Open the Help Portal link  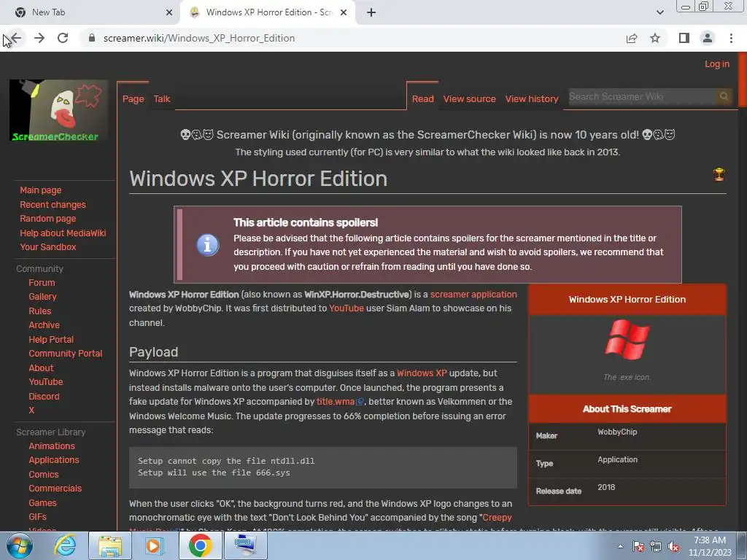[51, 340]
